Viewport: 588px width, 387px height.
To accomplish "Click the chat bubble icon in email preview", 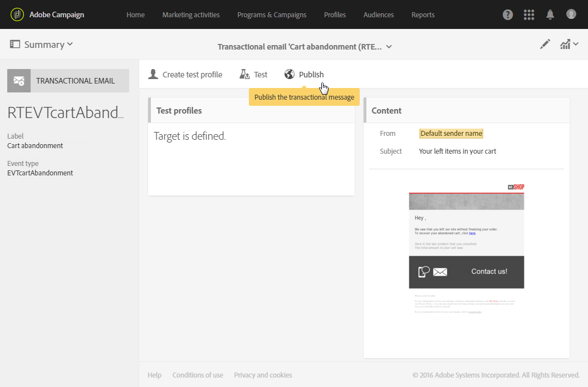I will [x=424, y=272].
